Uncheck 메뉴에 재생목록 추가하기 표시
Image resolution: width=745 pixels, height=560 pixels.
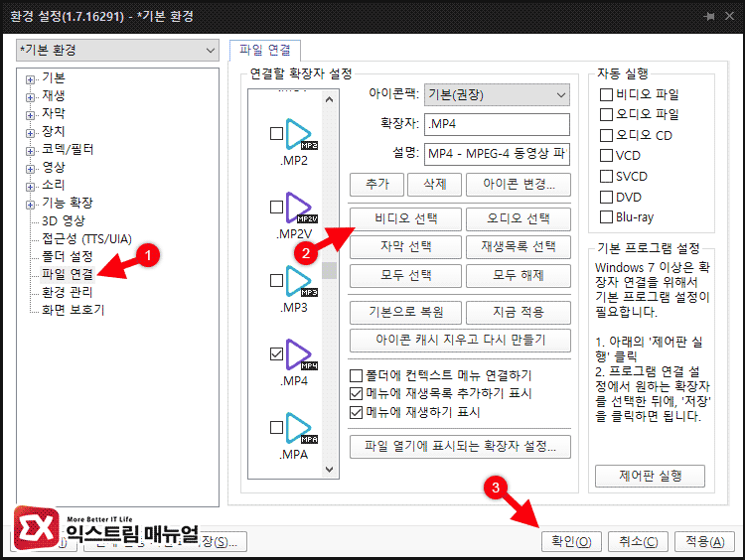(356, 394)
